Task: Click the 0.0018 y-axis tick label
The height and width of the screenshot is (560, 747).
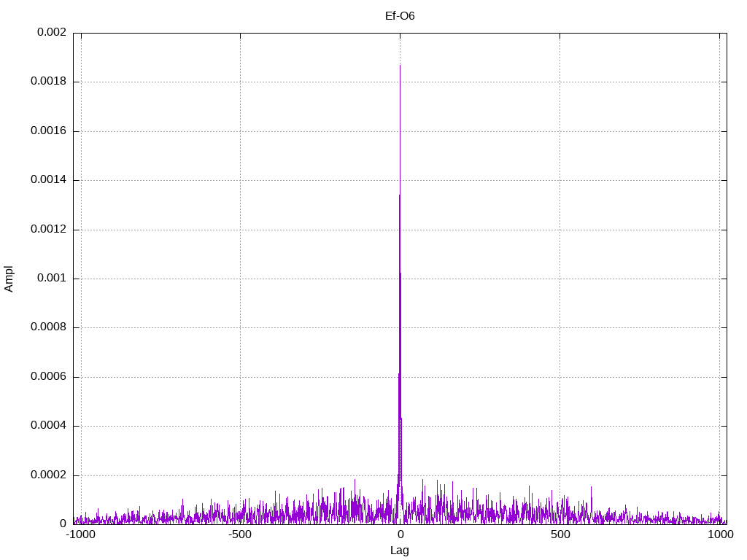Action: [48, 82]
